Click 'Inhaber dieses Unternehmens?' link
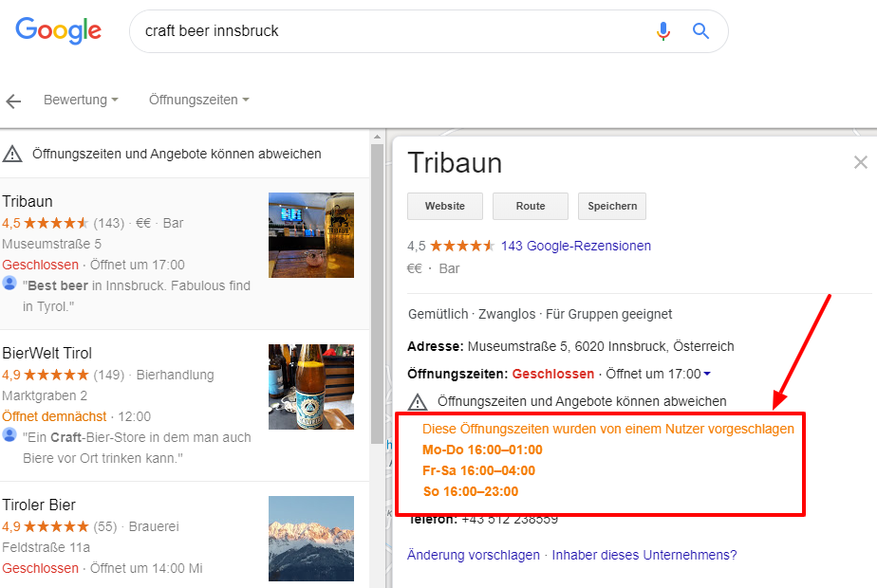The width and height of the screenshot is (877, 588). 644,555
